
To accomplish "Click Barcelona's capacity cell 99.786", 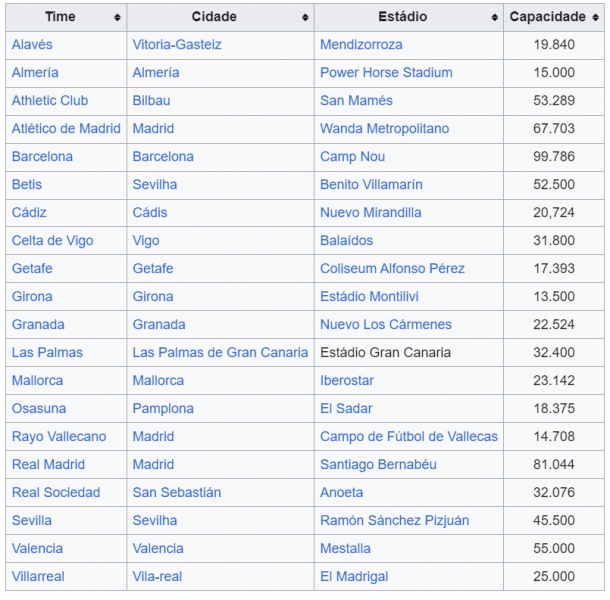I will pyautogui.click(x=553, y=157).
